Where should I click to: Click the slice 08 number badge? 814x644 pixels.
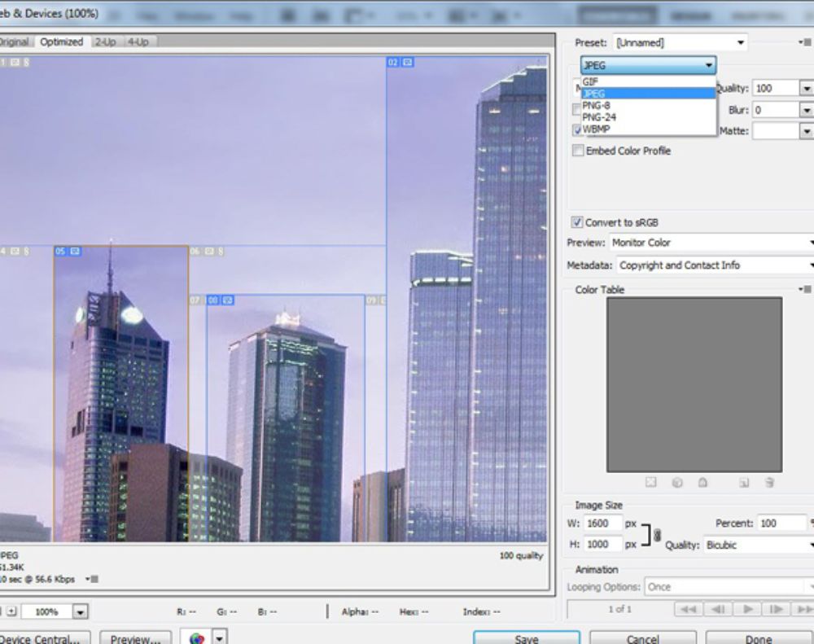(212, 300)
